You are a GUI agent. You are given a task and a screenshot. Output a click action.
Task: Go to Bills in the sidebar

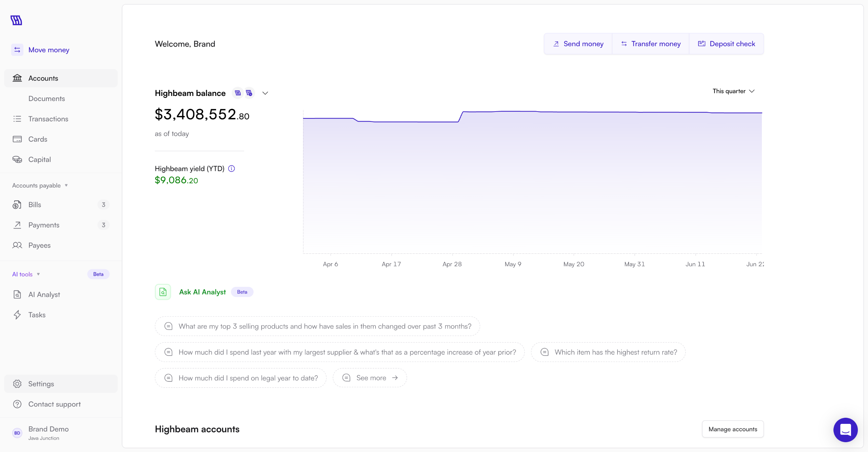tap(35, 204)
